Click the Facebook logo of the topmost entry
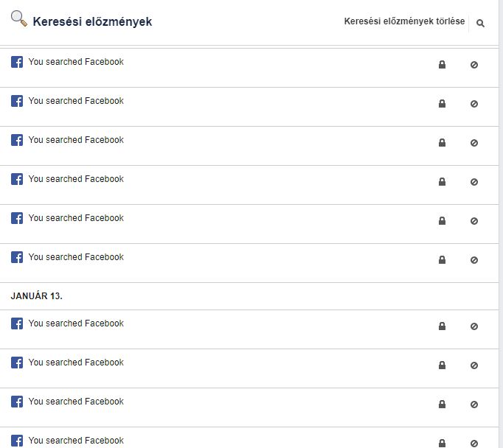This screenshot has width=503, height=448. [17, 63]
